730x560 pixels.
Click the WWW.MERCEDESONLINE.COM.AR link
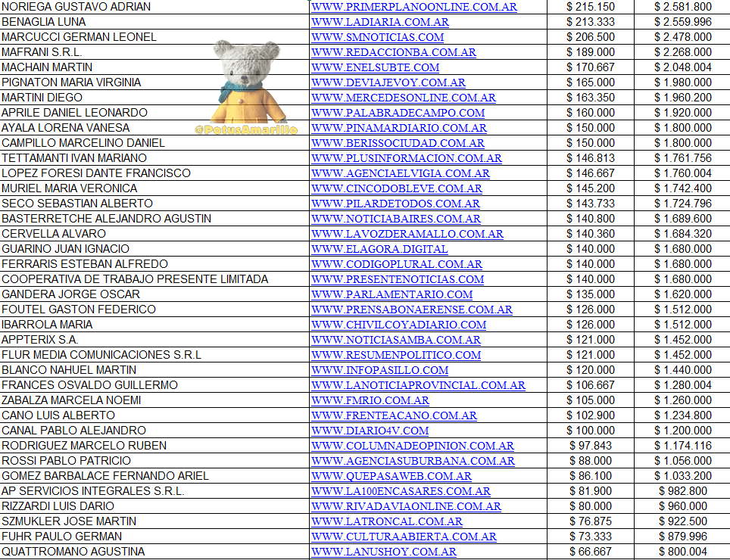[404, 98]
